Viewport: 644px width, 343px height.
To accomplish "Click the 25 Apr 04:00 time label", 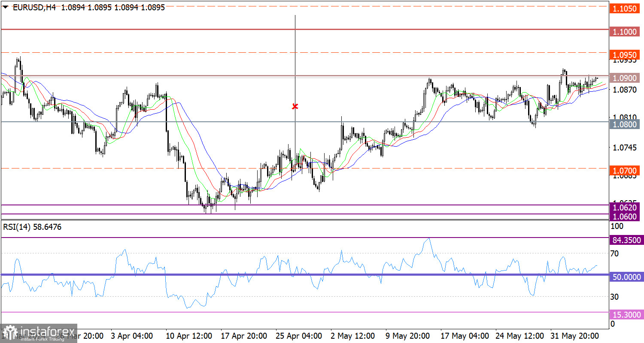I will pyautogui.click(x=300, y=335).
